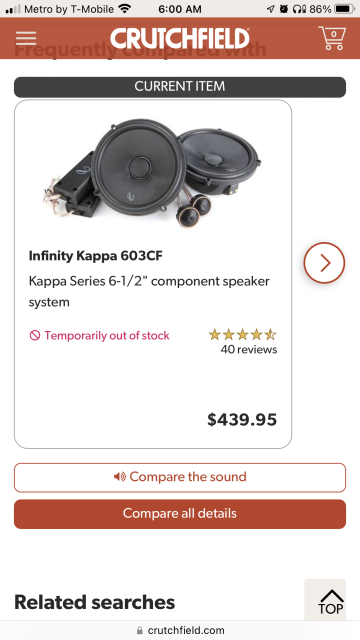Tap the battery indicator in status bar
This screenshot has width=360, height=640.
coord(344,9)
